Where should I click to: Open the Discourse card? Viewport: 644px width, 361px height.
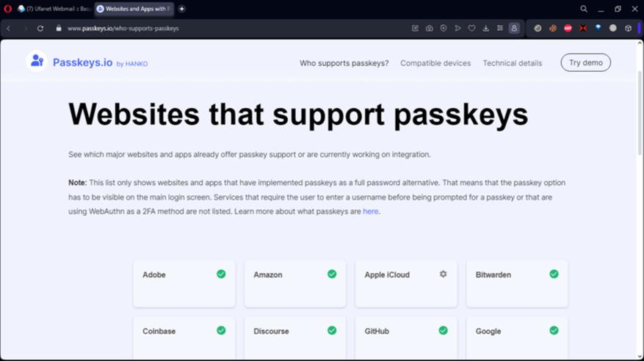[x=295, y=338]
